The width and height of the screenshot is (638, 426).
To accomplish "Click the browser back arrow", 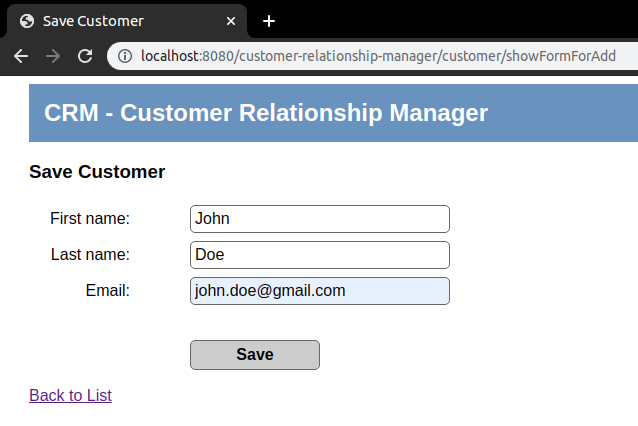I will tap(21, 56).
